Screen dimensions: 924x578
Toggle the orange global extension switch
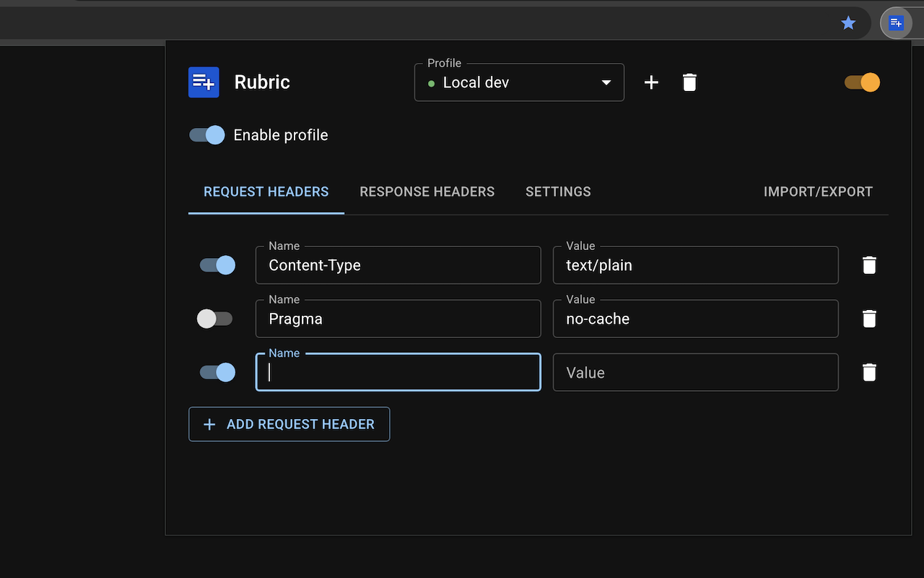(863, 82)
